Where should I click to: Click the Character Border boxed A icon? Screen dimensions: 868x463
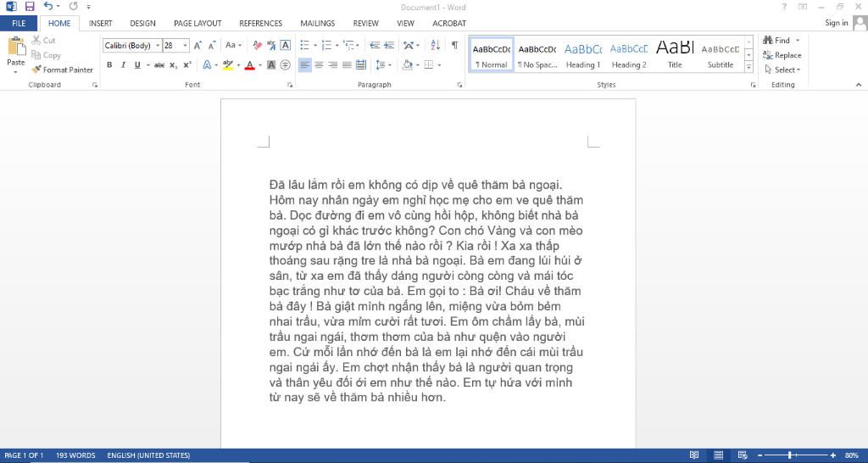pos(285,46)
